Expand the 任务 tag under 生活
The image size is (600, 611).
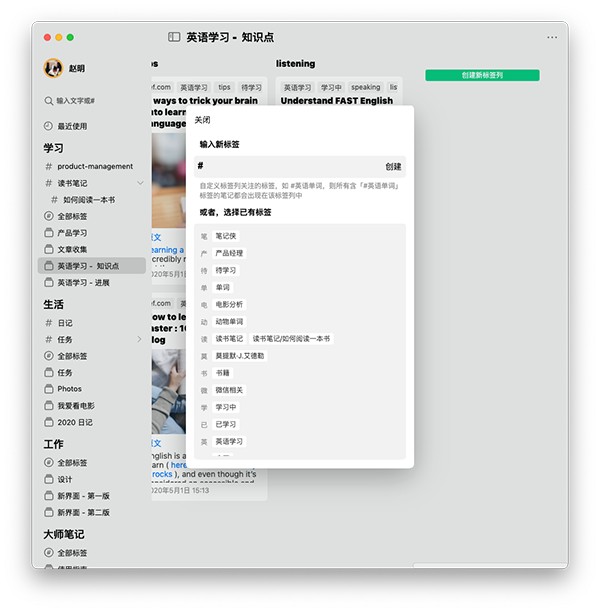tap(139, 340)
